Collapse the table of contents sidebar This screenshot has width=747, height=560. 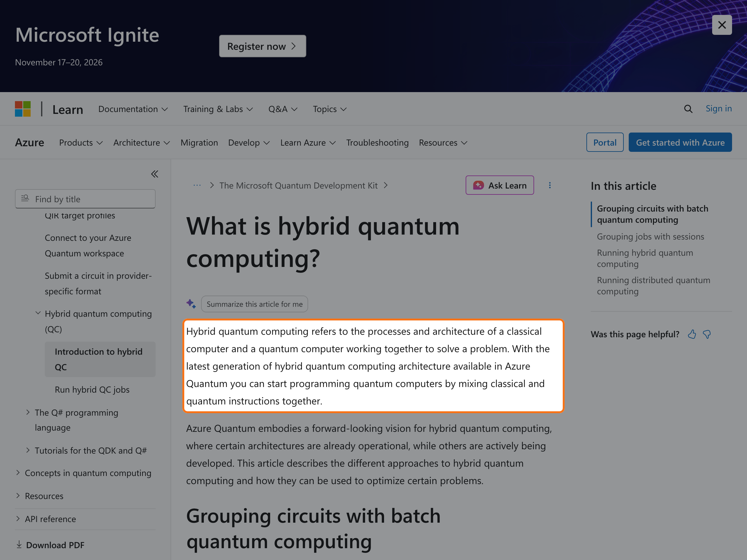point(154,174)
